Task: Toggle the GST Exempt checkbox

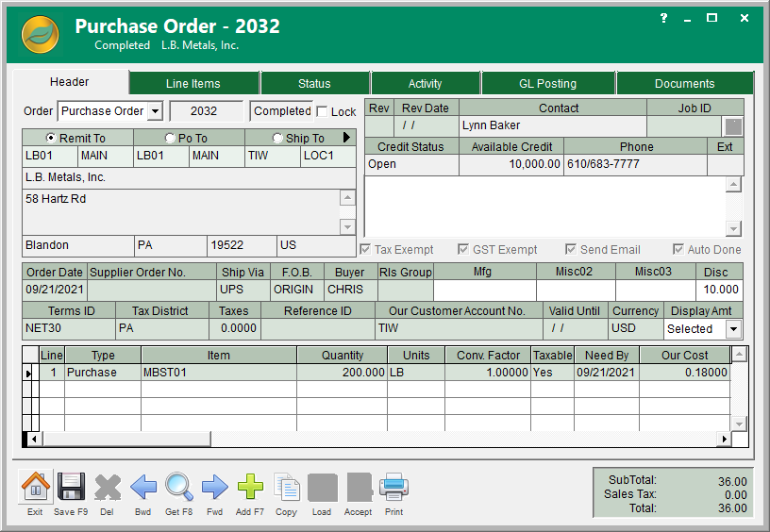Action: 463,249
